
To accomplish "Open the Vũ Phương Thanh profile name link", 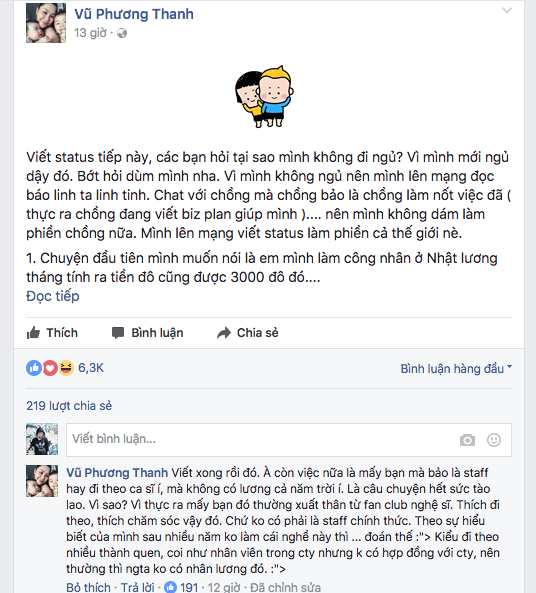I will tap(134, 14).
